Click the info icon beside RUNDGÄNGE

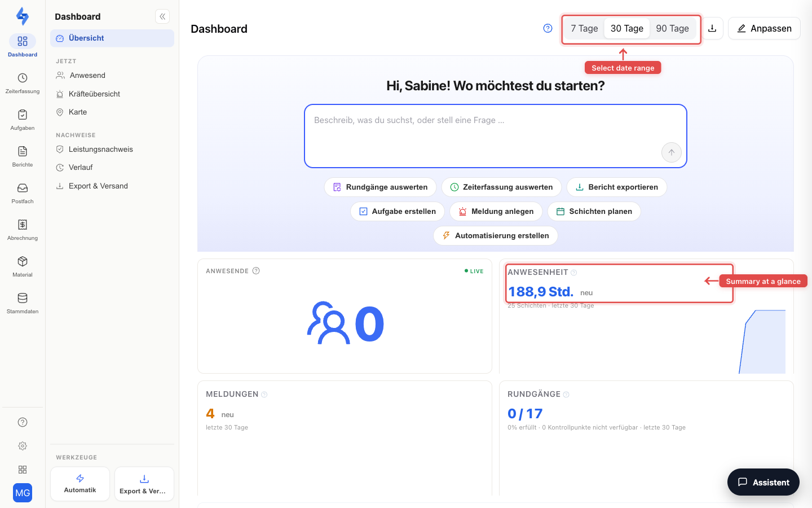tap(566, 395)
